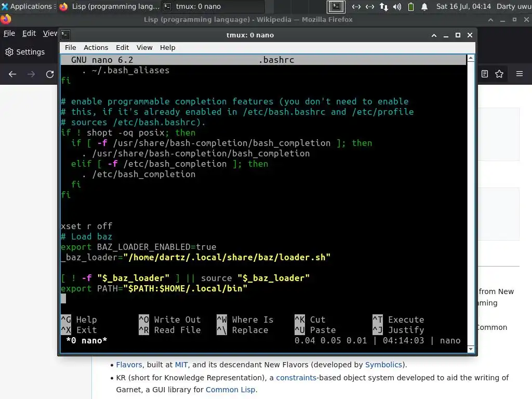532x399 pixels.
Task: Switch to the Firefox Lisp taskbar entry
Action: pos(109,6)
